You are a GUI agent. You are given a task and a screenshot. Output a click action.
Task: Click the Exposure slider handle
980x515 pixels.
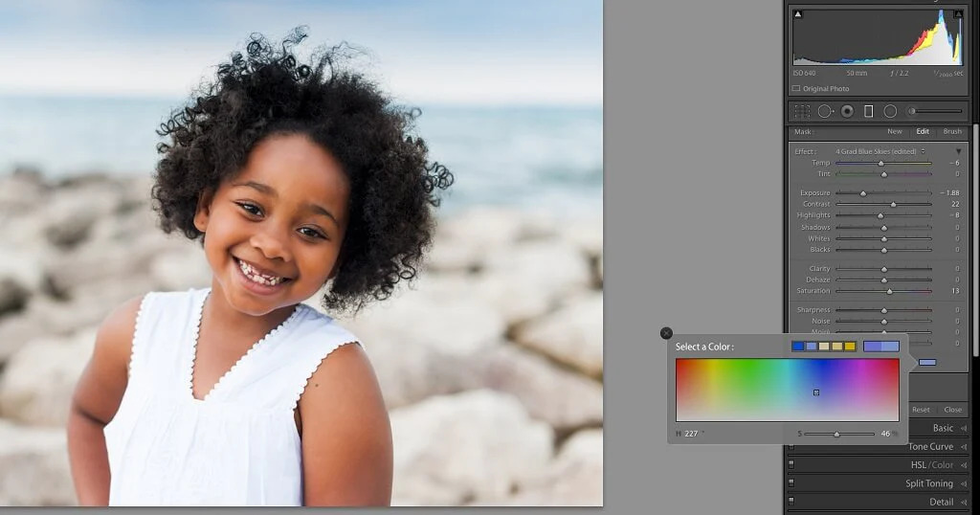coord(863,193)
